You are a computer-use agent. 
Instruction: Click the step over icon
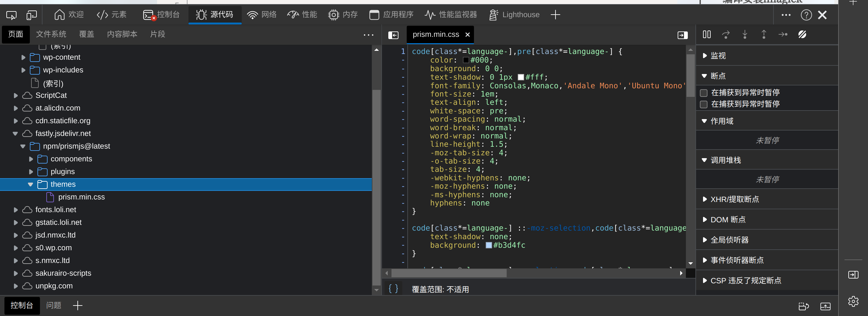tap(726, 34)
